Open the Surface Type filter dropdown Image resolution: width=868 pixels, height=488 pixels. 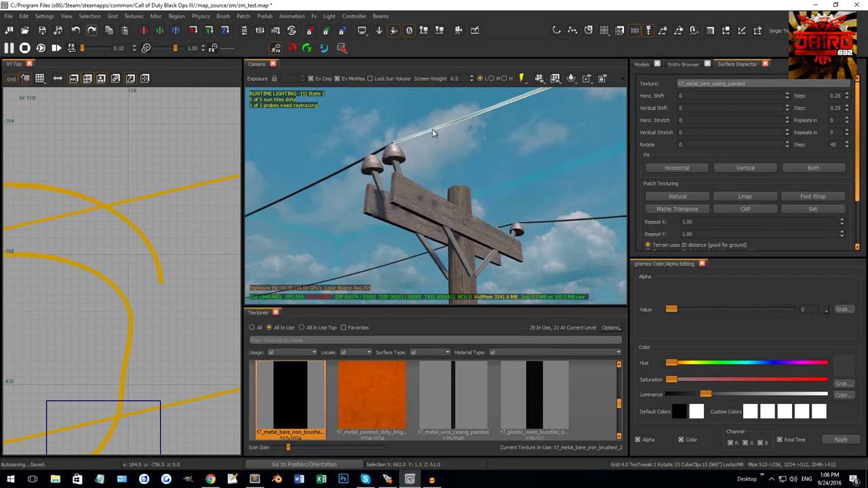[429, 352]
